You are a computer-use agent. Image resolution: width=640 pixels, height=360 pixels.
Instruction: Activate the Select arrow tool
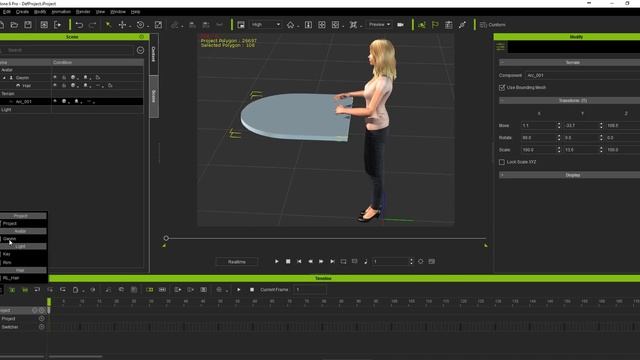pyautogui.click(x=109, y=25)
